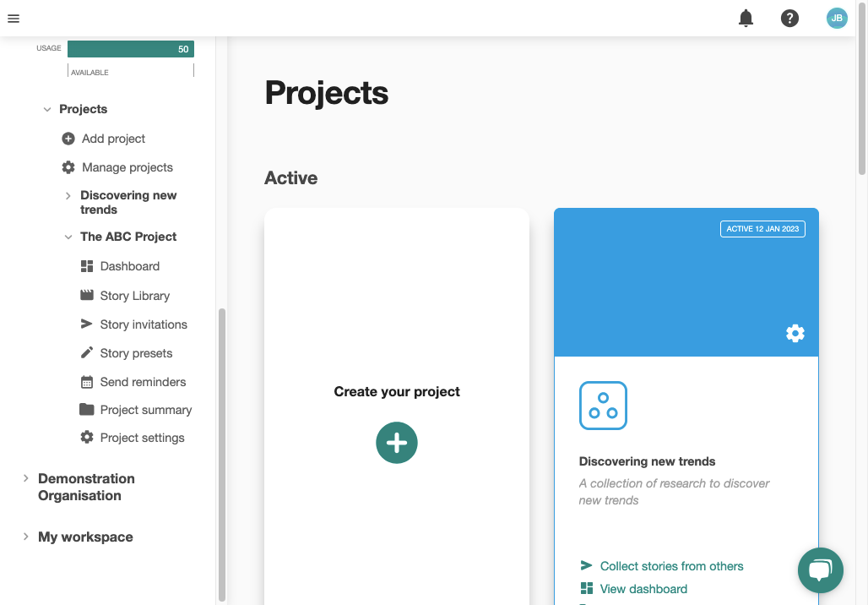Viewport: 868px width, 605px height.
Task: Click the Project summary folder icon
Action: tap(87, 410)
